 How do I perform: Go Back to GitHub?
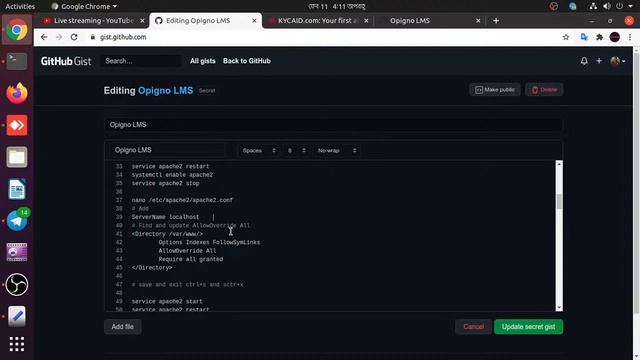(x=247, y=61)
